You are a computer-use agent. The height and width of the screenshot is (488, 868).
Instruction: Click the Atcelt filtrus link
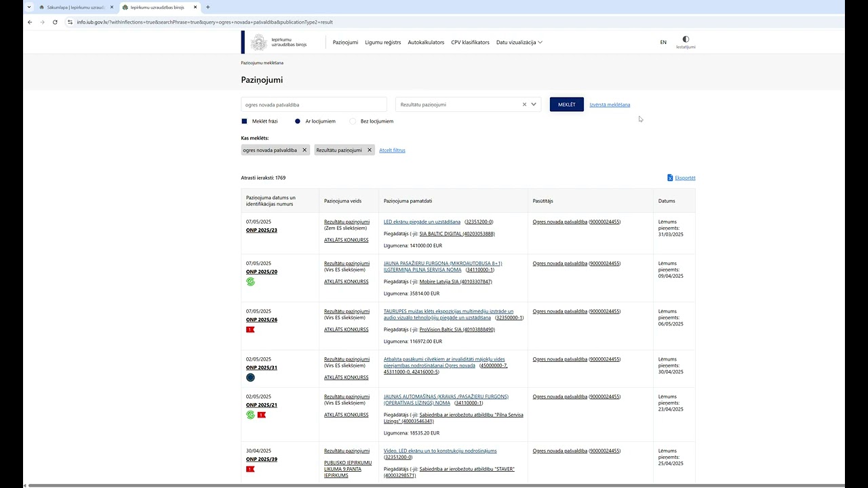coord(392,150)
